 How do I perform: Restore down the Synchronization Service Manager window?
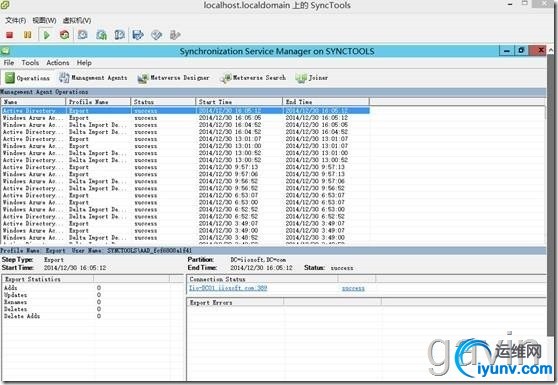click(x=521, y=51)
